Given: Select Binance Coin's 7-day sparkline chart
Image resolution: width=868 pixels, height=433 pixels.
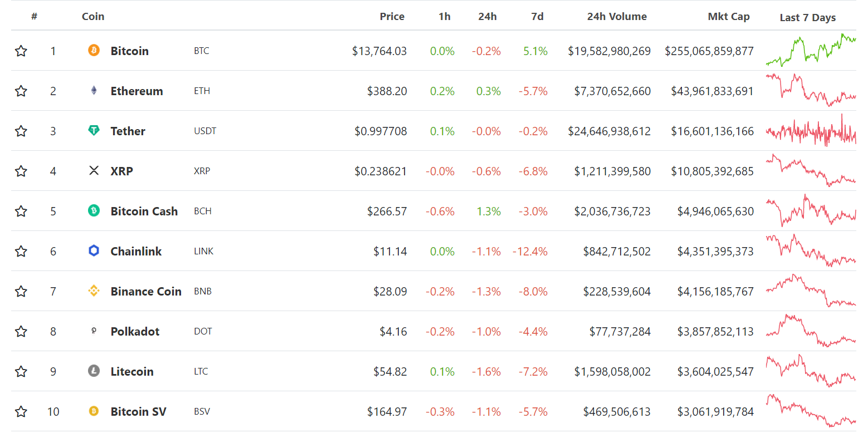Looking at the screenshot, I should [x=811, y=291].
